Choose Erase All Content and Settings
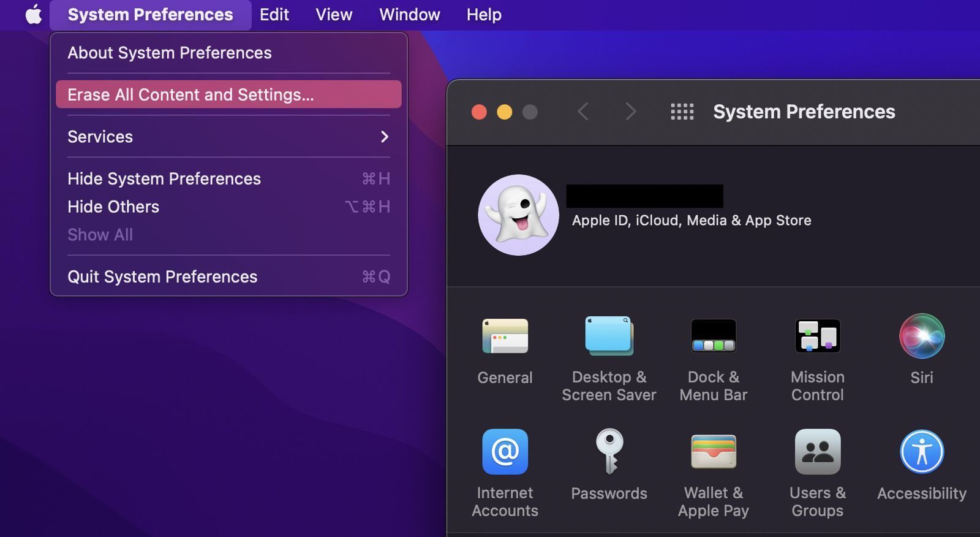This screenshot has height=537, width=980. pyautogui.click(x=228, y=94)
